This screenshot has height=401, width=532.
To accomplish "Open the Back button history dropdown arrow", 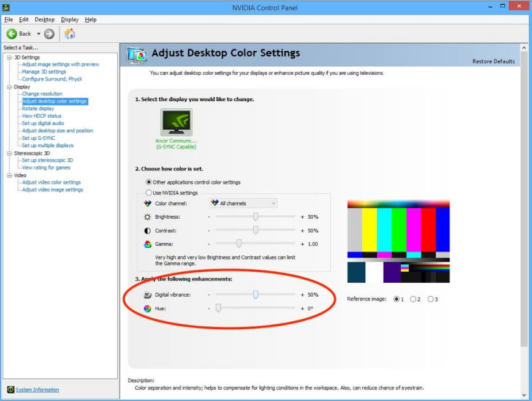I will tap(39, 34).
